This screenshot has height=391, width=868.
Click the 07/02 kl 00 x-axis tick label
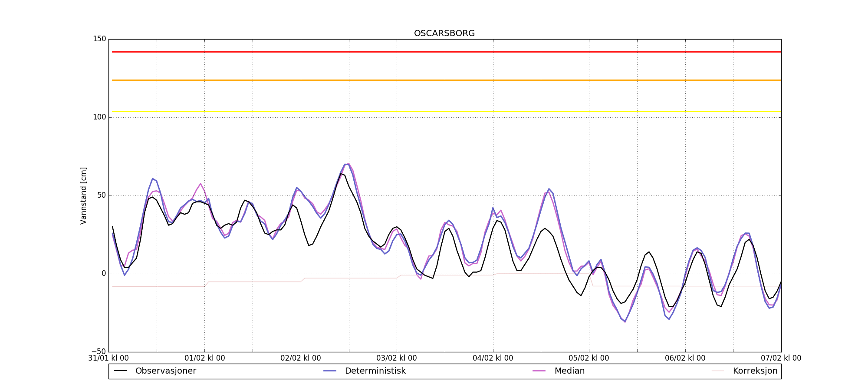781,358
